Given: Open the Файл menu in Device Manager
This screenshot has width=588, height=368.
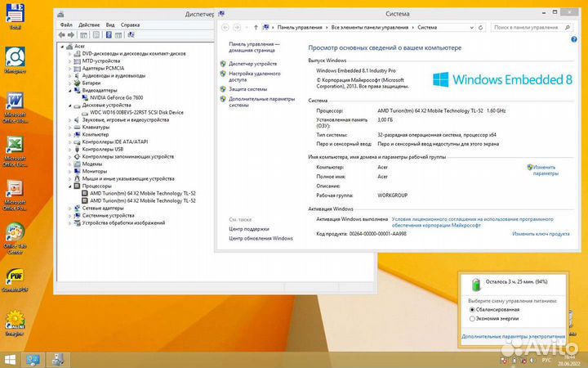Looking at the screenshot, I should point(65,25).
